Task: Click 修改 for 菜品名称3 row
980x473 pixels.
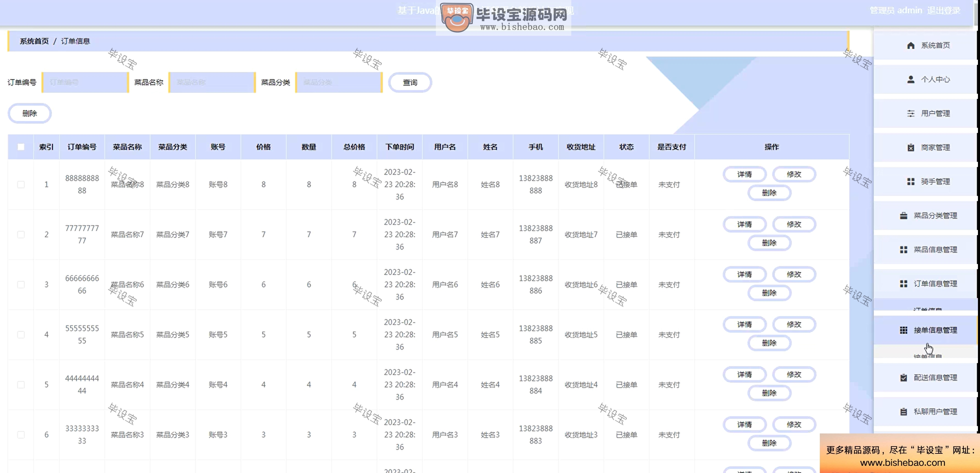Action: coord(794,424)
